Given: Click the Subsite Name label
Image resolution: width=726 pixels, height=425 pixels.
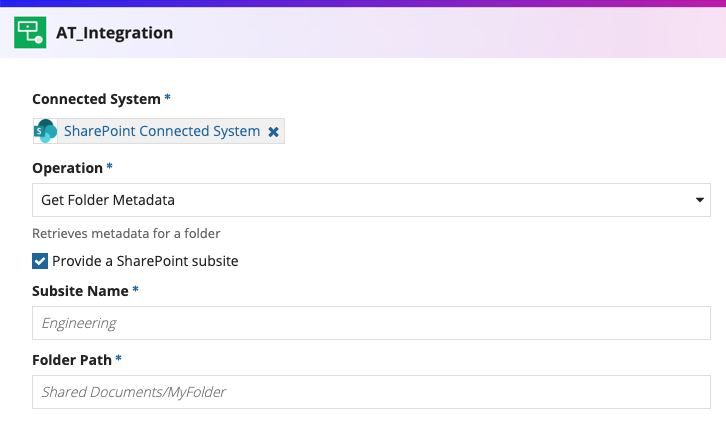Looking at the screenshot, I should pyautogui.click(x=81, y=291).
